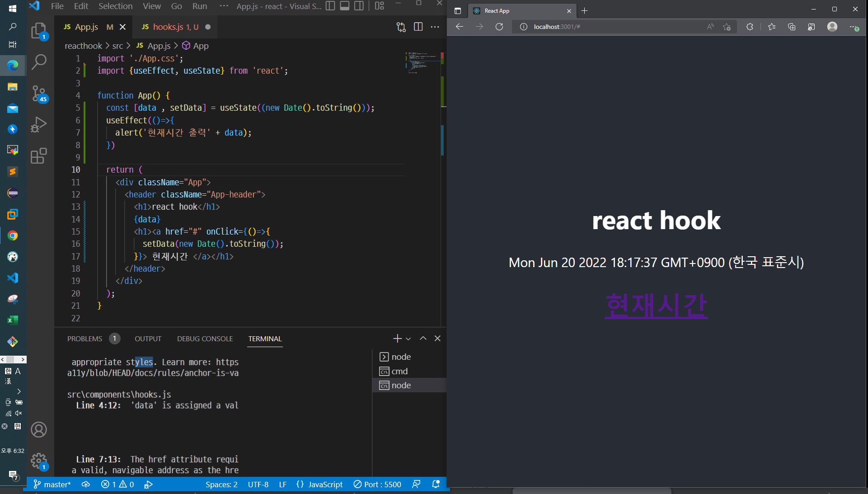Image resolution: width=868 pixels, height=494 pixels.
Task: Select JavaScript language mode in status bar
Action: 325,485
